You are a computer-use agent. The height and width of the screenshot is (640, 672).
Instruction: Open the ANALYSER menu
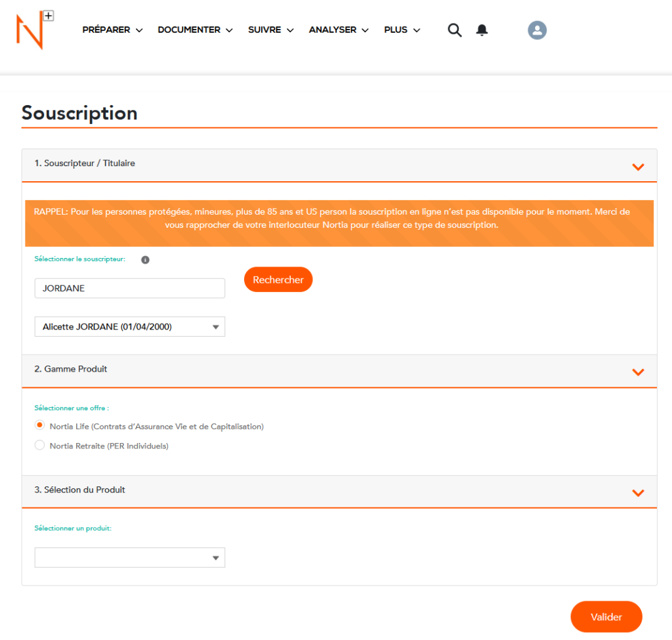(x=339, y=30)
